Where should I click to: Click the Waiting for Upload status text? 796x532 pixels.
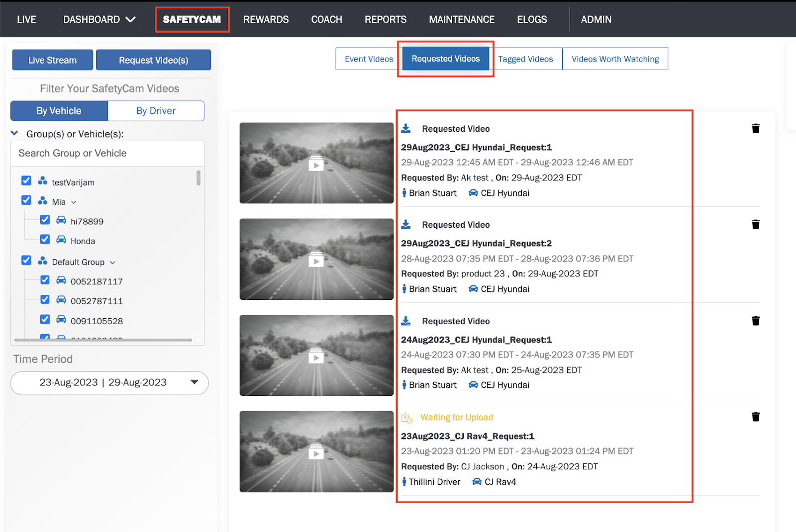click(457, 417)
